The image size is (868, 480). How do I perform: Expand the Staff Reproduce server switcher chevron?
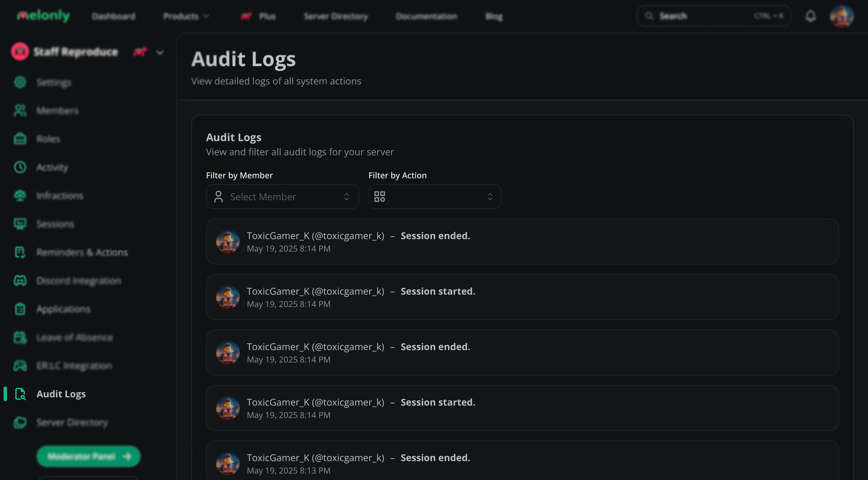(x=160, y=52)
